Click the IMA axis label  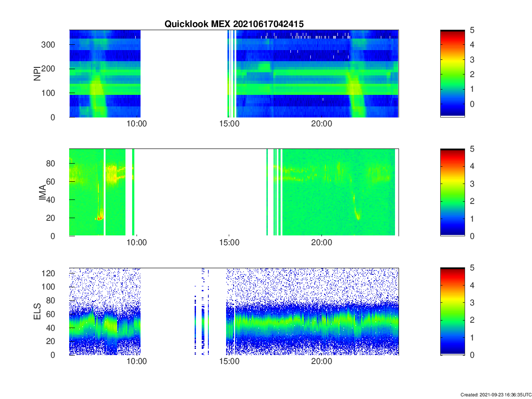click(x=43, y=192)
